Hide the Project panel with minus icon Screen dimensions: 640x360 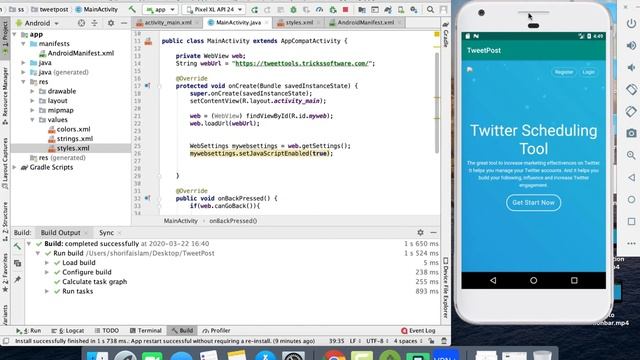point(124,23)
